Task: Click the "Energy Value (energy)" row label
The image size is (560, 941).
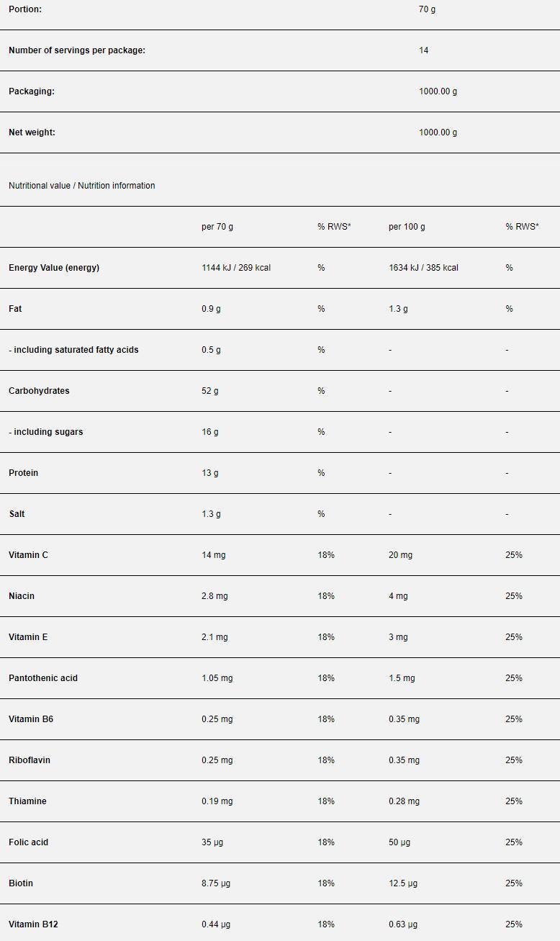Action: click(x=54, y=268)
